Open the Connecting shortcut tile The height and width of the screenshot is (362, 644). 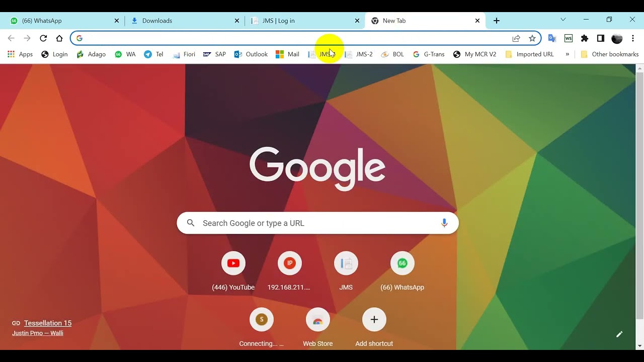(262, 328)
